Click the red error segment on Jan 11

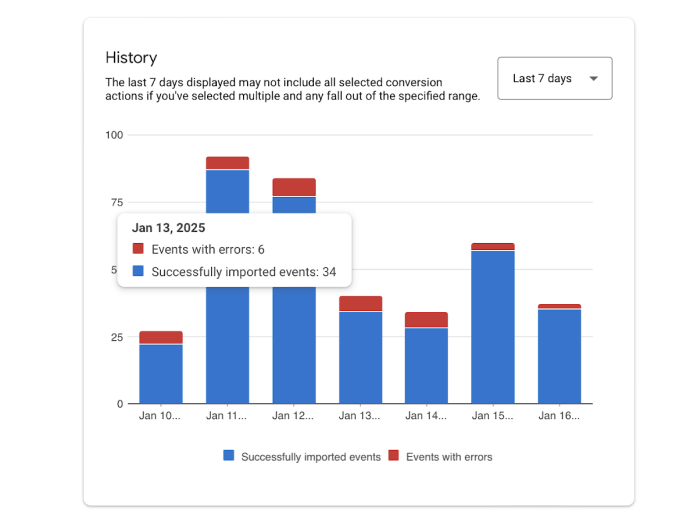pos(228,163)
